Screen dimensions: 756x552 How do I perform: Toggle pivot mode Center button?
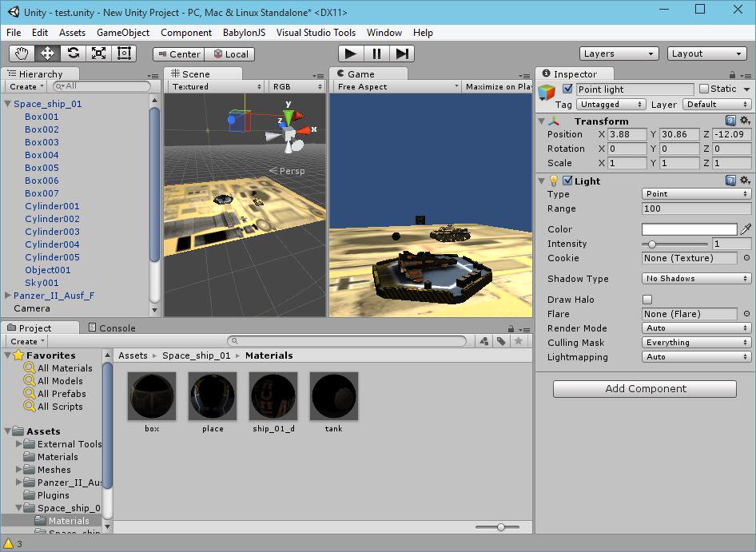[x=179, y=54]
